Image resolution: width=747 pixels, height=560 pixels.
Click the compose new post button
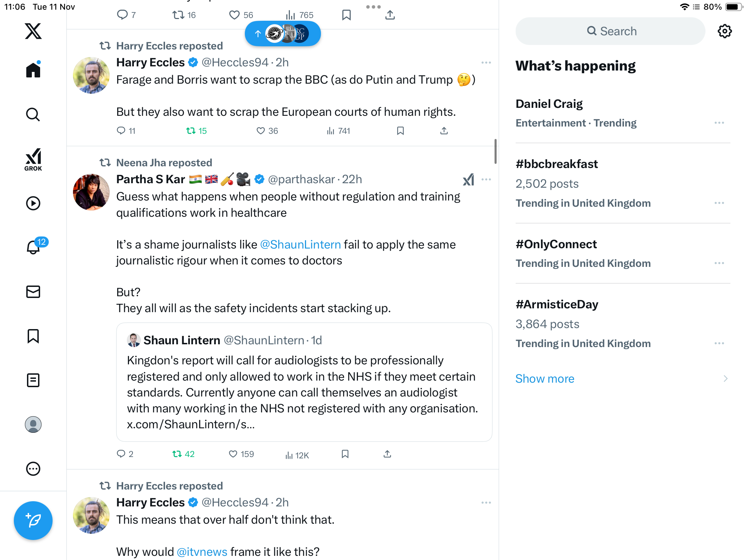pos(33,520)
